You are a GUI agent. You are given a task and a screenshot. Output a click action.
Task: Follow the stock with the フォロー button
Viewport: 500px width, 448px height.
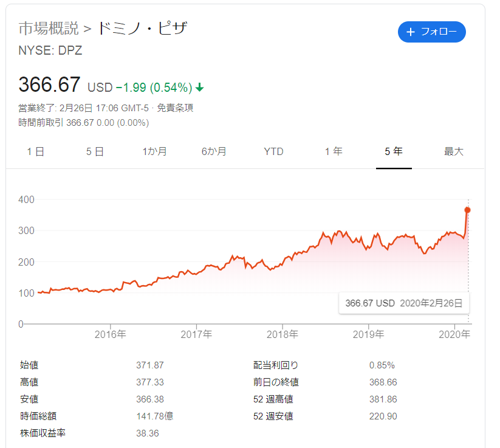pyautogui.click(x=432, y=32)
